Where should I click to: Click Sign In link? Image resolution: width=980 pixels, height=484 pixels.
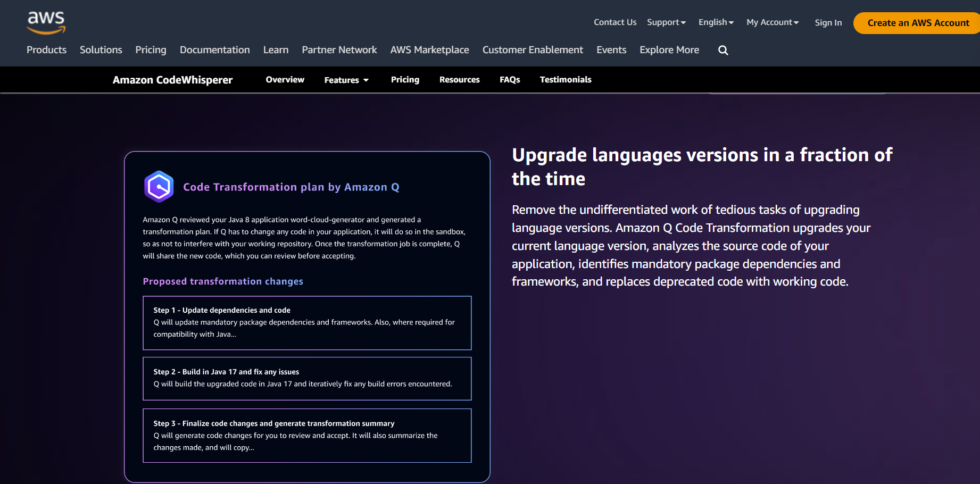(828, 23)
